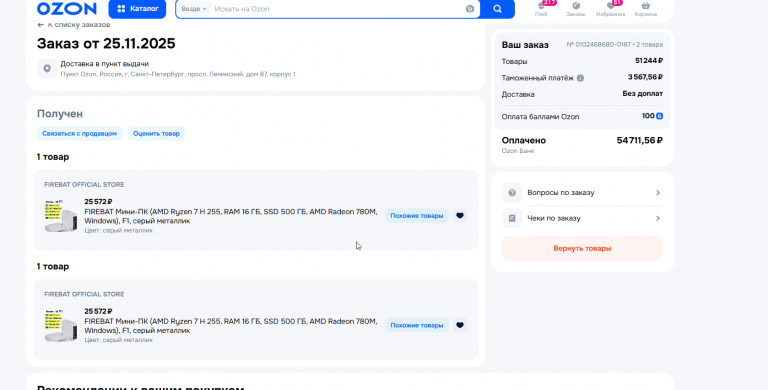Click the magnifier search button
768x390 pixels.
[x=497, y=9]
